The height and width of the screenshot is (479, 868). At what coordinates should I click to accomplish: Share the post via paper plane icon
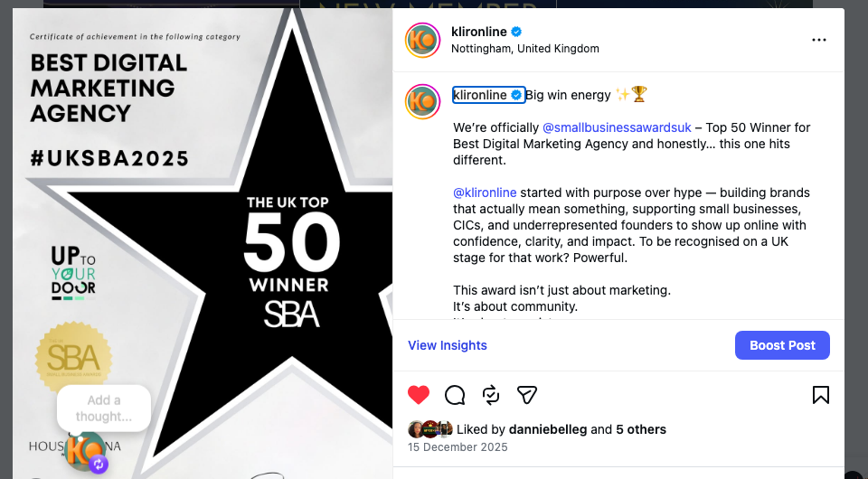pos(527,395)
